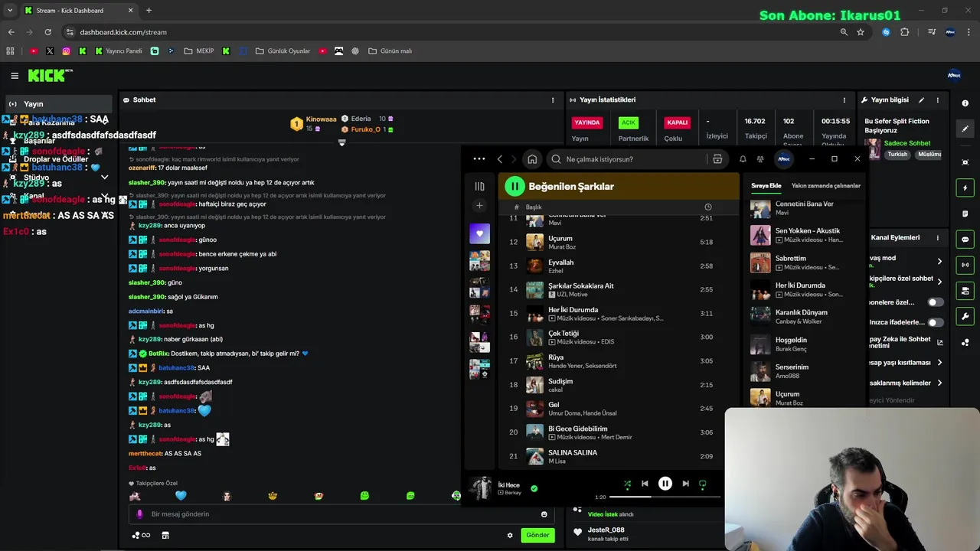Open Spotify notifications bell
This screenshot has height=551, width=980.
[743, 159]
